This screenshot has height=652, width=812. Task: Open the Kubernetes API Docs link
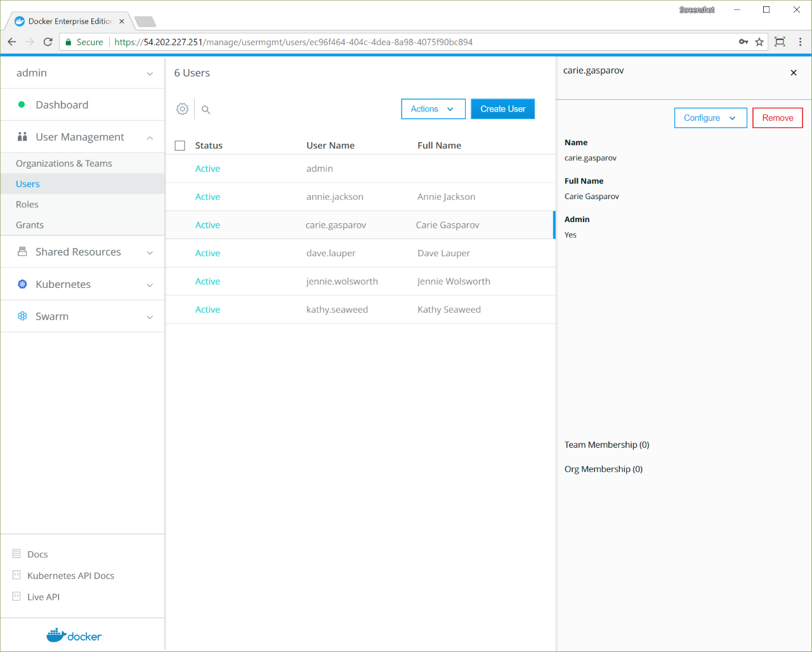[x=70, y=576]
